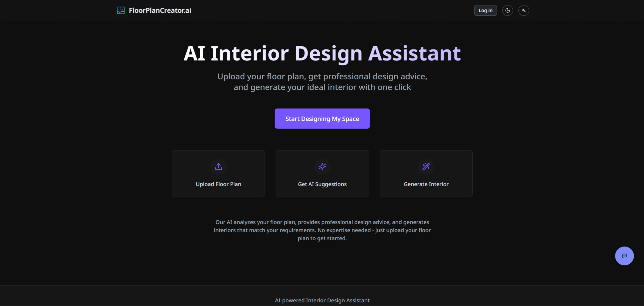
Task: Open the FloorPlanCreator.ai home link text
Action: pos(160,11)
